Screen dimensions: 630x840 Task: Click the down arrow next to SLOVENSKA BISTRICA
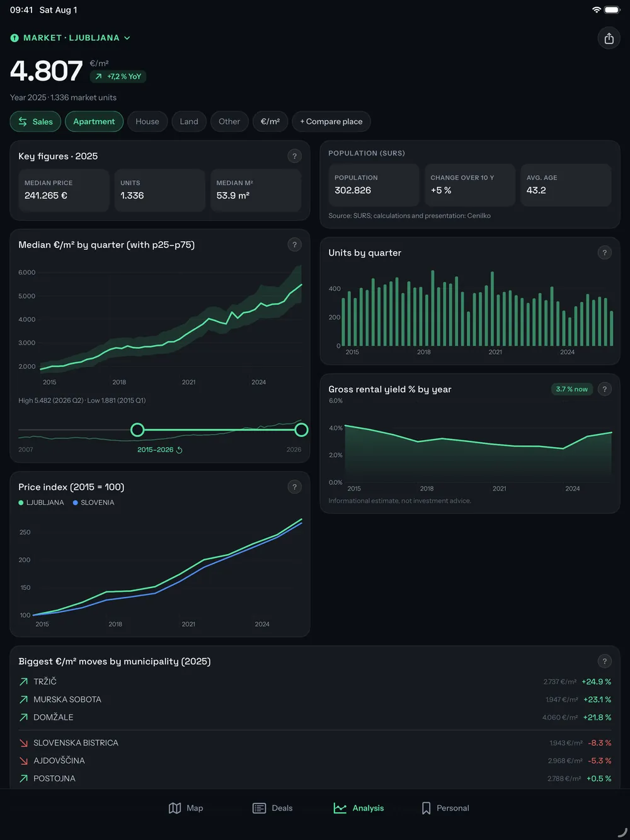(23, 743)
